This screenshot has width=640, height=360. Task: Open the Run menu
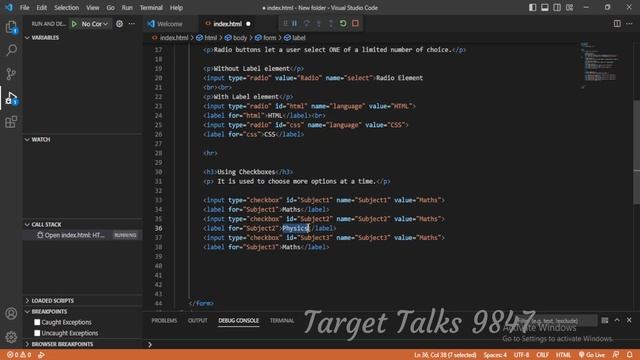127,7
